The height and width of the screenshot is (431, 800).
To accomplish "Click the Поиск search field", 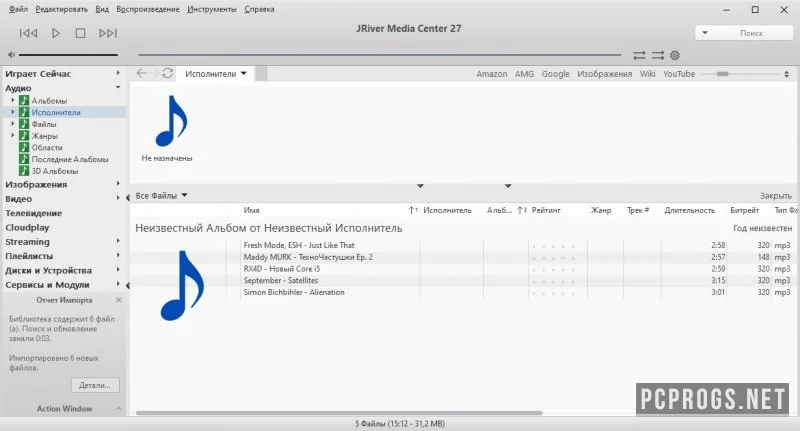I will tap(752, 33).
